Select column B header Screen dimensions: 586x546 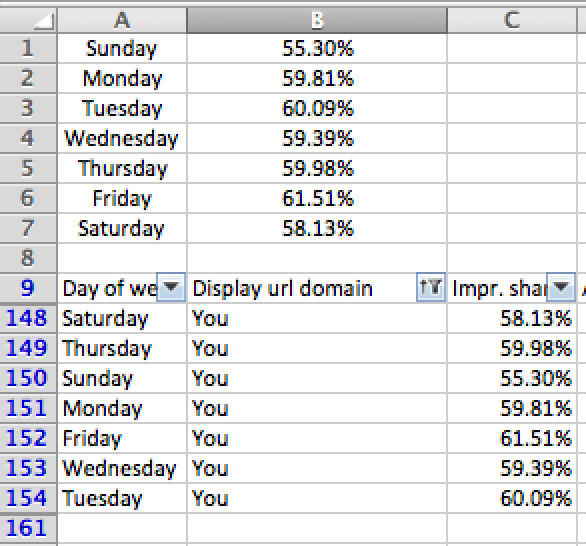[x=317, y=20]
